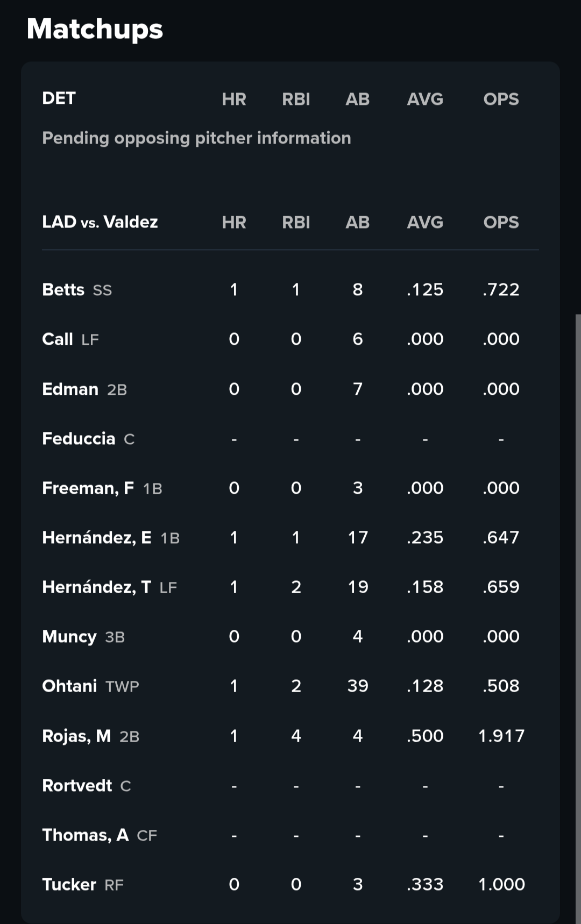Open Betts SS player row
This screenshot has width=581, height=924.
(290, 290)
